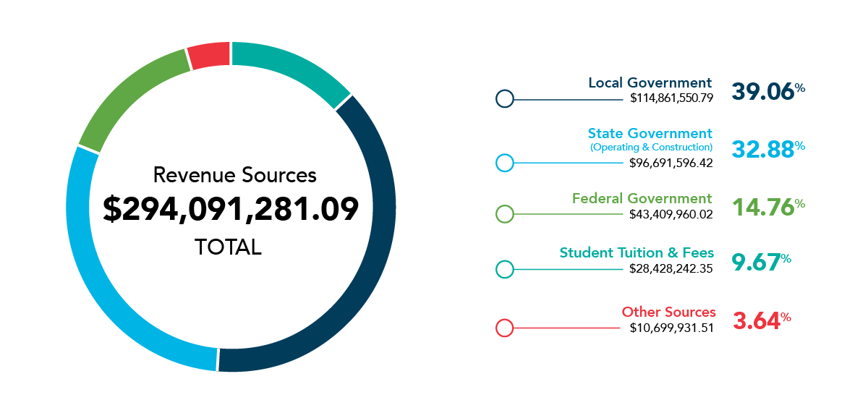Click the 39.06% percentage
The image size is (868, 413).
(768, 91)
